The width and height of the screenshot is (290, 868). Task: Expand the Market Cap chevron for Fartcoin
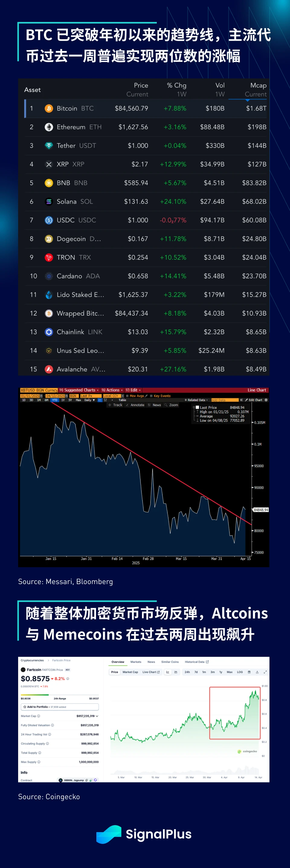click(97, 716)
